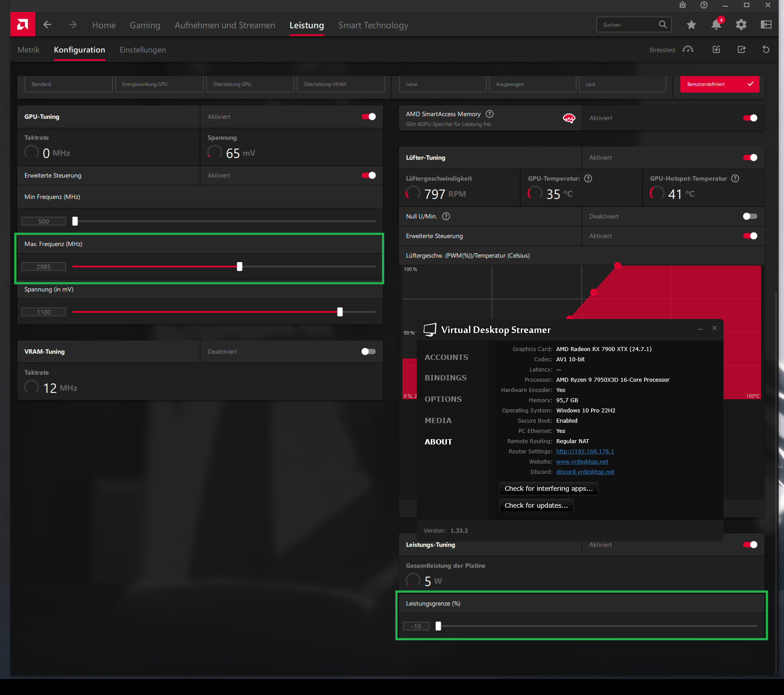Open Smart Technology menu
This screenshot has width=784, height=695.
[373, 25]
